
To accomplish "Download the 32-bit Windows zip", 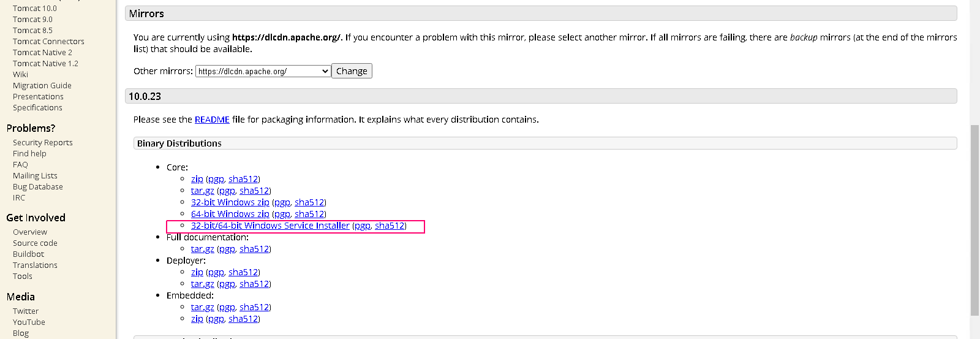I will coord(230,202).
